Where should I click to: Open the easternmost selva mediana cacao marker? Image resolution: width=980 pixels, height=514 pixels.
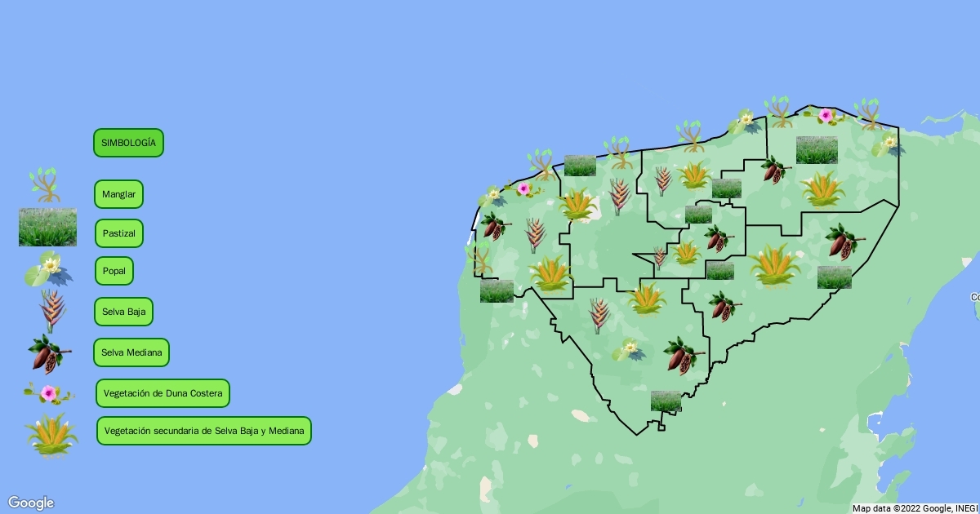[x=845, y=241]
